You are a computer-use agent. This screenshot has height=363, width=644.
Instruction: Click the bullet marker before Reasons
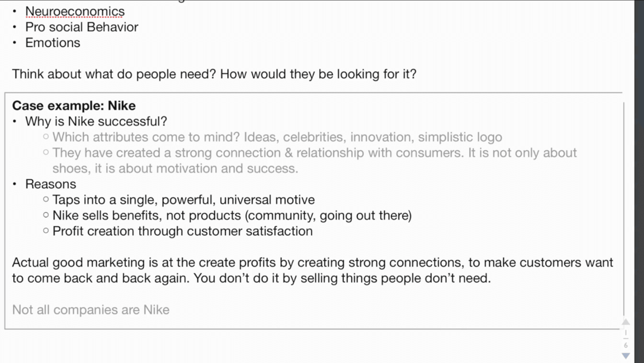tap(15, 184)
